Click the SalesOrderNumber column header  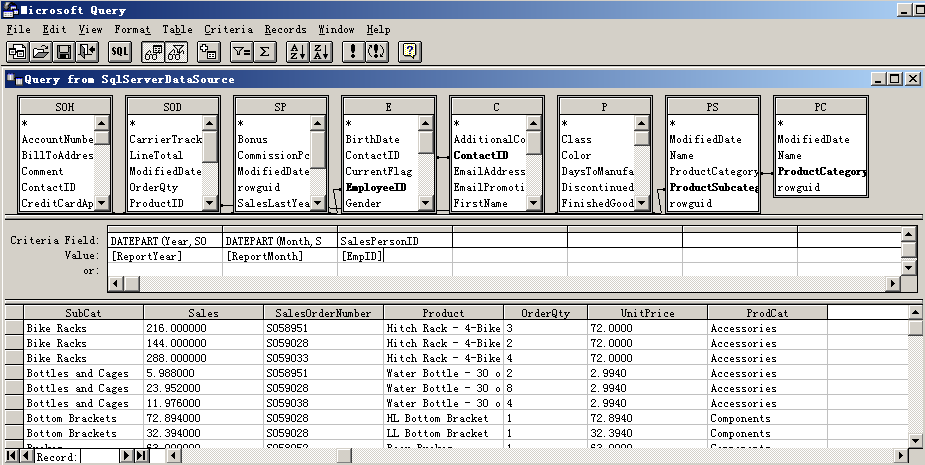point(323,313)
